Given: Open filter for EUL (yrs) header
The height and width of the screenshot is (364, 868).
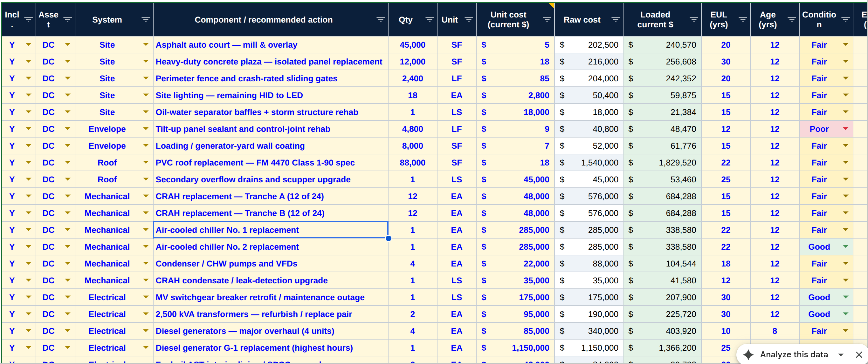Looking at the screenshot, I should tap(742, 20).
